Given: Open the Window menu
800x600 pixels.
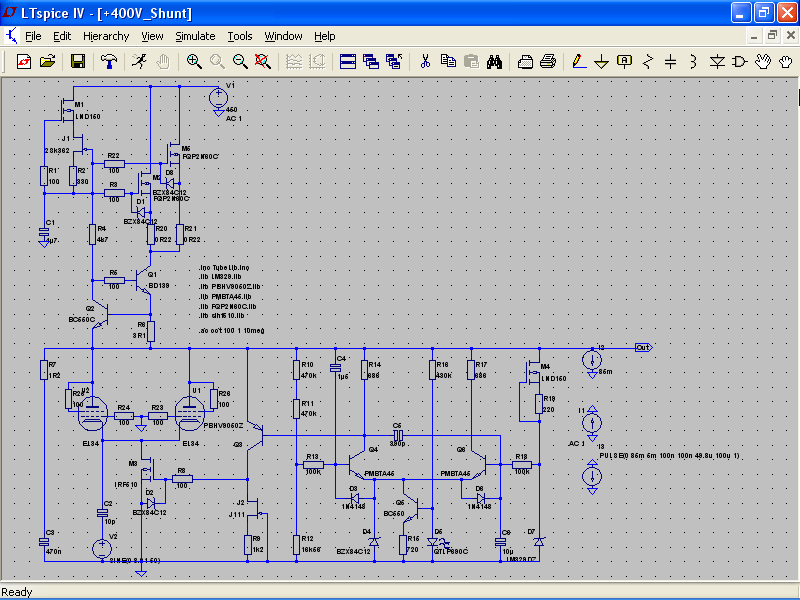Looking at the screenshot, I should (283, 36).
